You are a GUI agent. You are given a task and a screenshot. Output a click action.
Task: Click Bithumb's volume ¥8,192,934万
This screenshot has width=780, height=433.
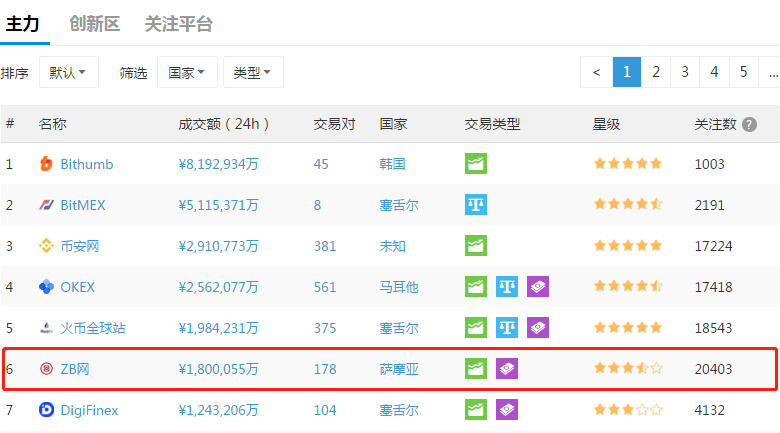coord(218,164)
